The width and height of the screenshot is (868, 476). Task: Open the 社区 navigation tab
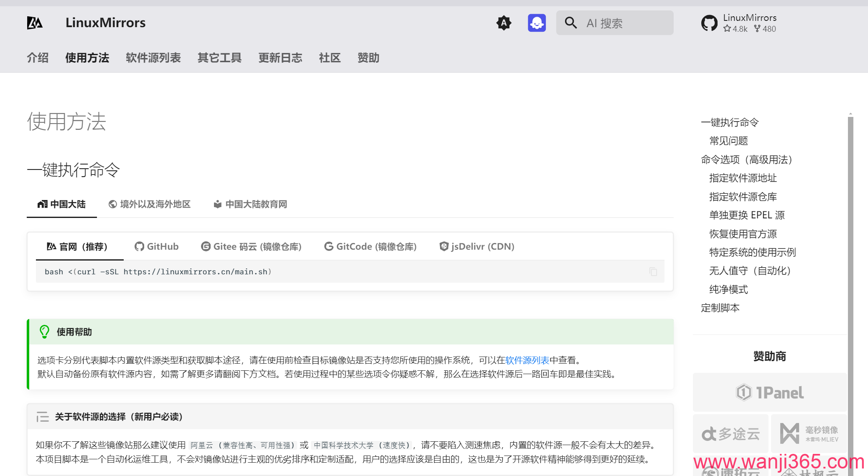330,58
